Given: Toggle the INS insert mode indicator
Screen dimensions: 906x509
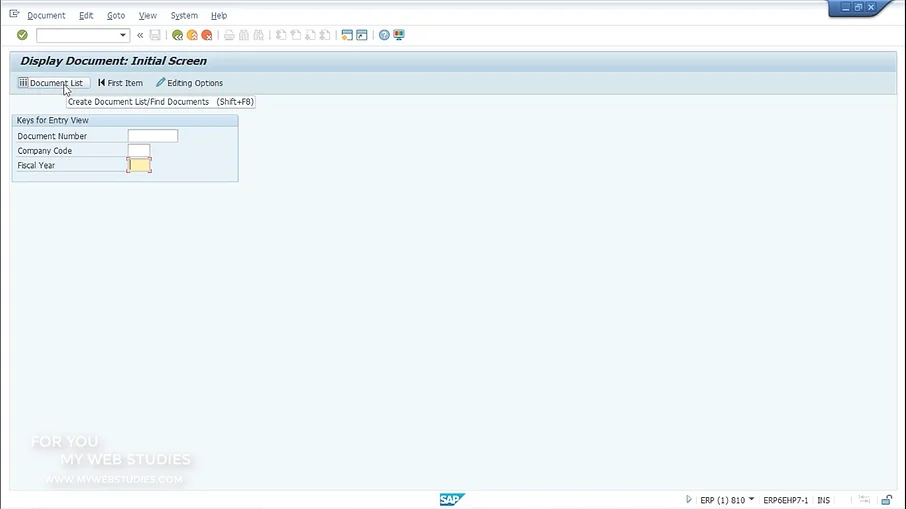Looking at the screenshot, I should point(823,500).
